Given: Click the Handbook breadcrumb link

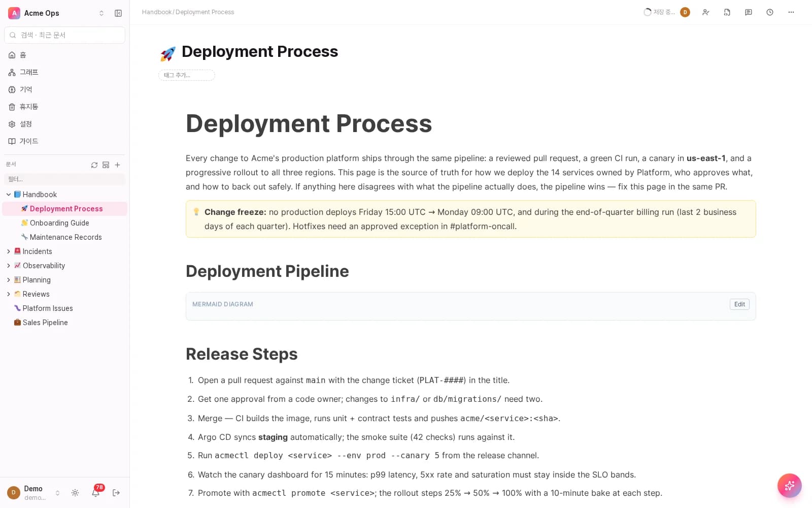Looking at the screenshot, I should [x=157, y=12].
